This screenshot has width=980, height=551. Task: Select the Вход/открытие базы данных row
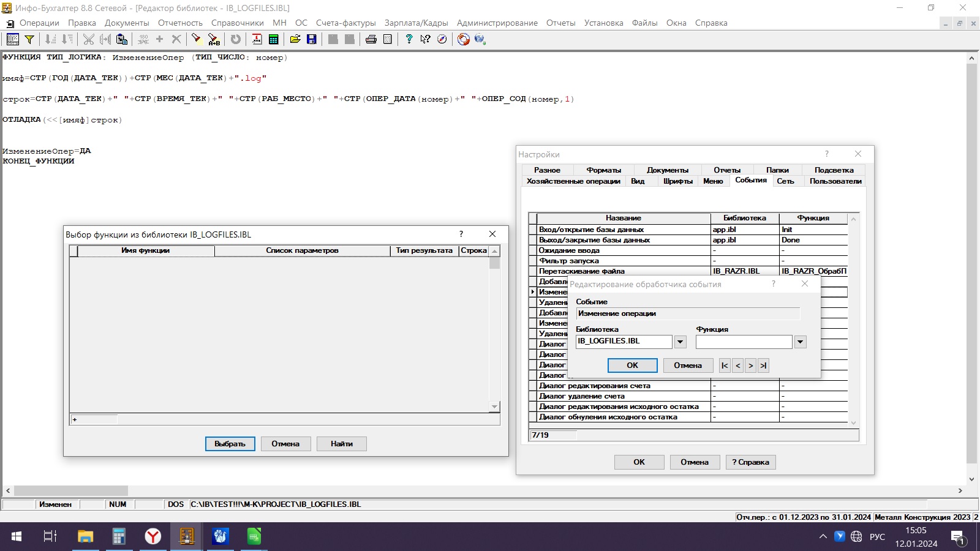[x=688, y=230]
